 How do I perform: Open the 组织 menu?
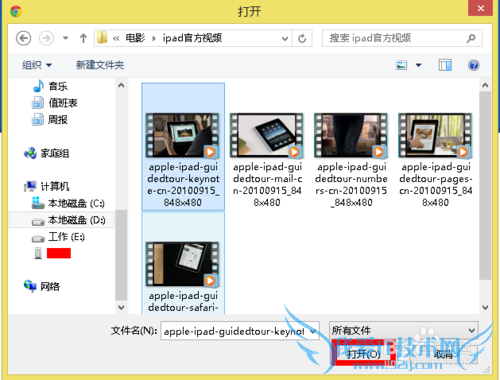[37, 65]
